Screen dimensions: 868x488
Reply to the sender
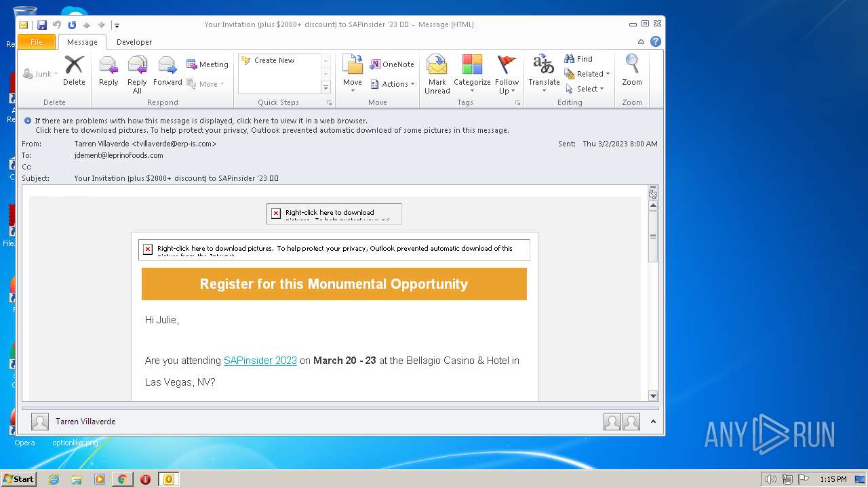[x=108, y=71]
